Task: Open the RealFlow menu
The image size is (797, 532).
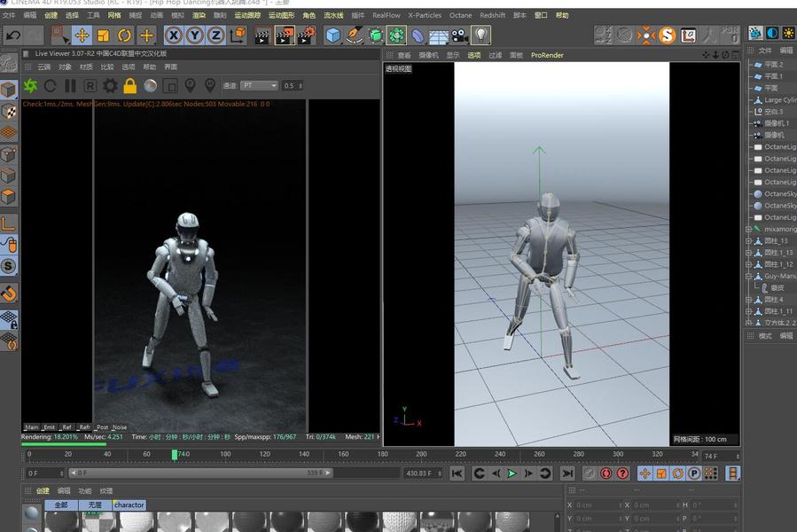Action: click(x=387, y=15)
